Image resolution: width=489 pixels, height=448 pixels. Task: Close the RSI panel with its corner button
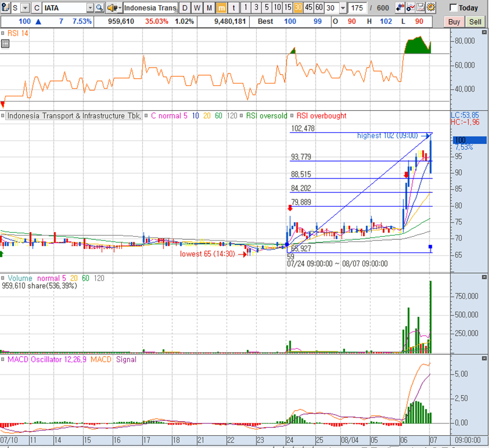[484, 33]
